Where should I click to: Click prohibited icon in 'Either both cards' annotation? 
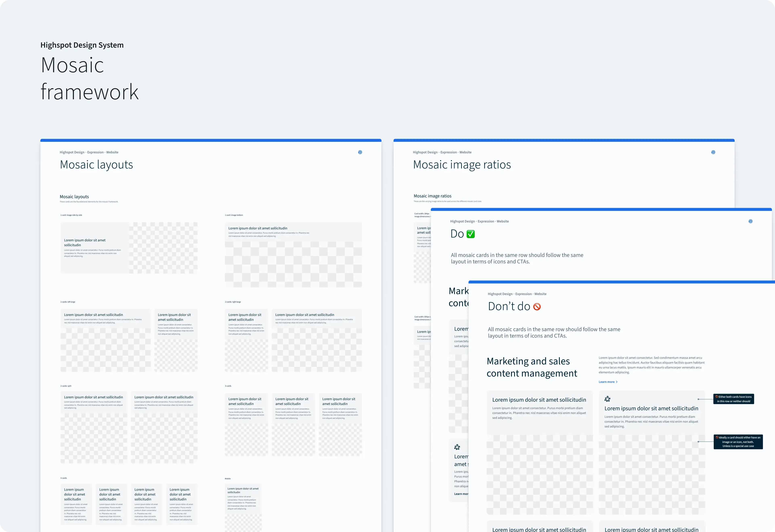[717, 397]
